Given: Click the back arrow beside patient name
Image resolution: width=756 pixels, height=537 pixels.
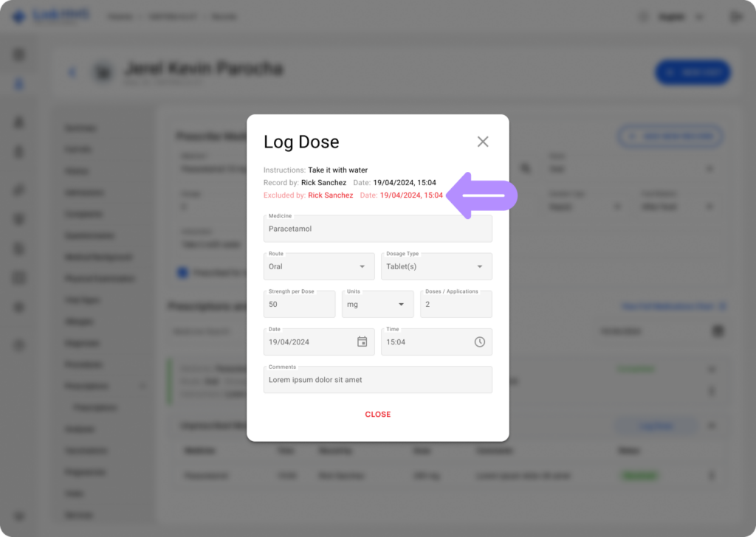Looking at the screenshot, I should click(x=72, y=72).
